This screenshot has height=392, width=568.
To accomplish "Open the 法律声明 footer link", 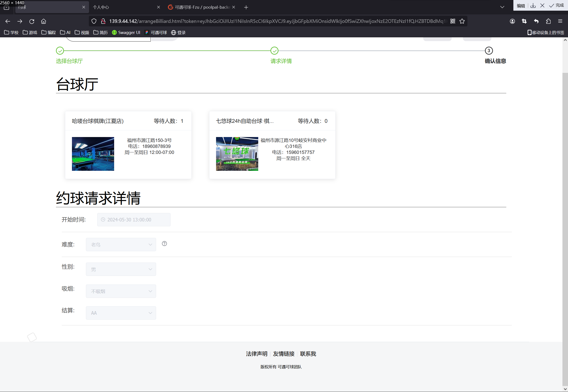I will [x=256, y=354].
